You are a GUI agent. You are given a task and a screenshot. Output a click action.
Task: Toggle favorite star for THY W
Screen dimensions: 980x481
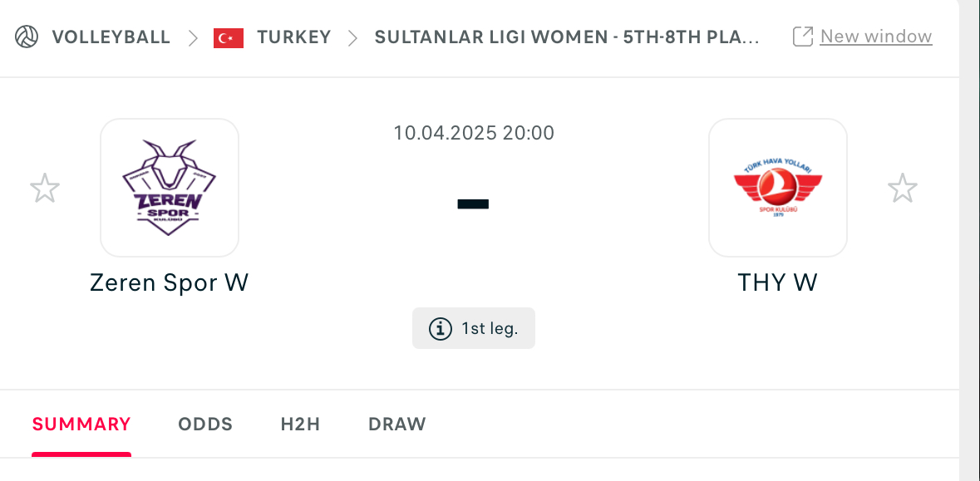coord(903,188)
